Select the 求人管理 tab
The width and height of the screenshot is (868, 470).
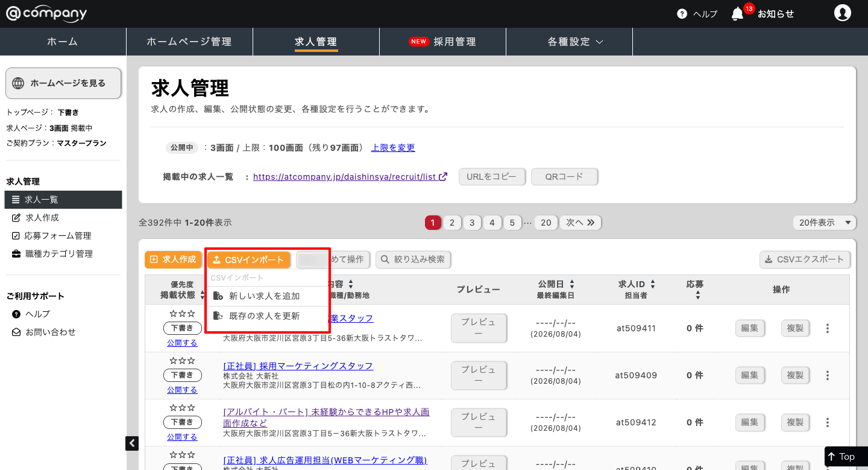[316, 42]
